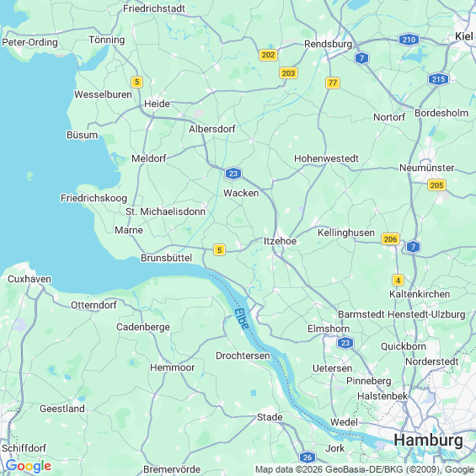476x476 pixels.
Task: Click the Map data copyright text
Action: click(365, 469)
